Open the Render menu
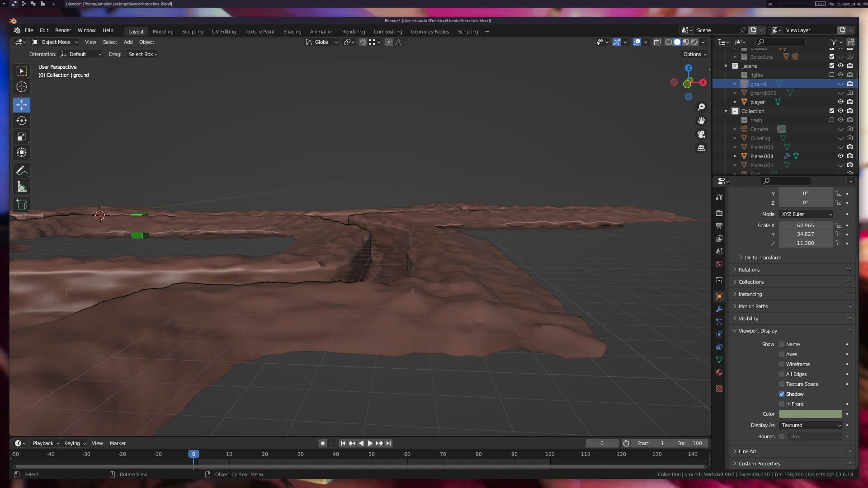Screen dimensions: 868x488 click(x=63, y=30)
